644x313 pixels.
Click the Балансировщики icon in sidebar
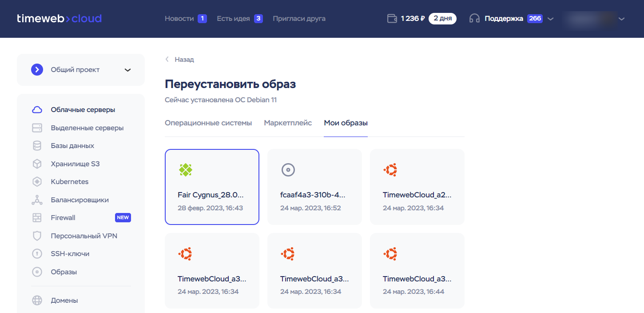click(37, 200)
